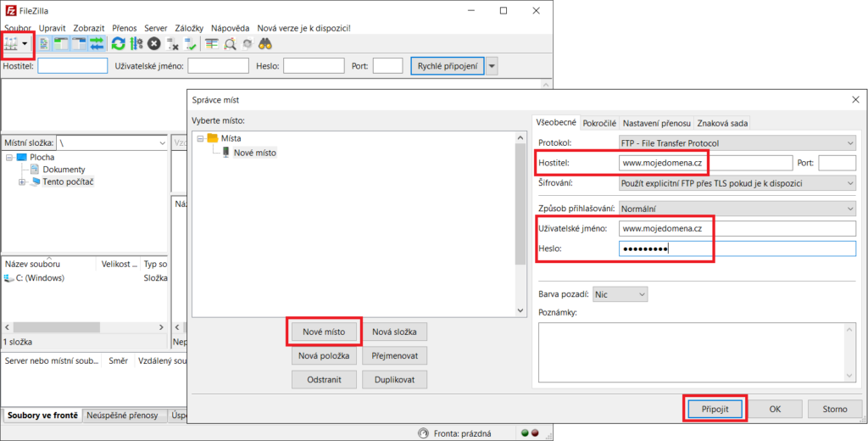
Task: Click the green Refresh file lists icon
Action: [118, 44]
